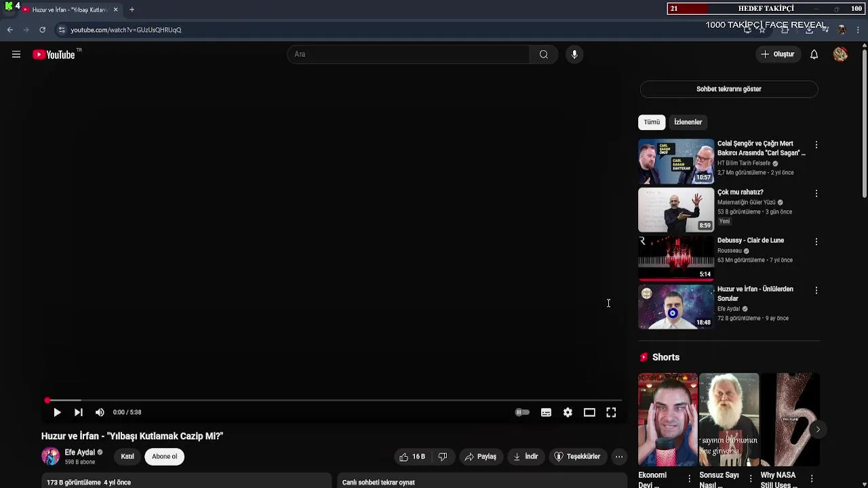The image size is (868, 488).
Task: Open Debussy - Clair de Lune thumbnail
Action: point(676,258)
